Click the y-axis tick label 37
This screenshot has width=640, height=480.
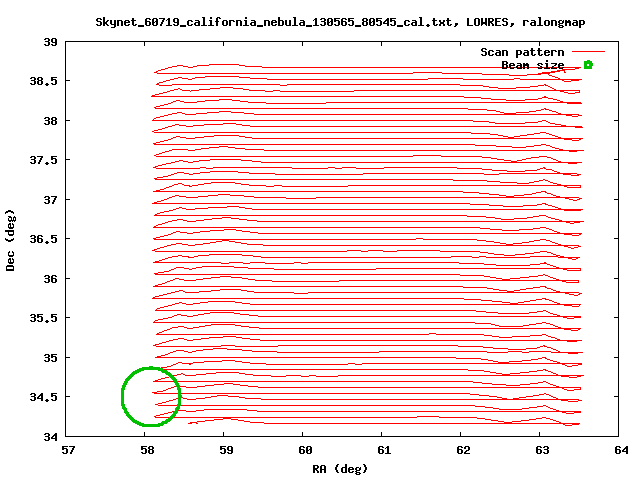(x=51, y=200)
